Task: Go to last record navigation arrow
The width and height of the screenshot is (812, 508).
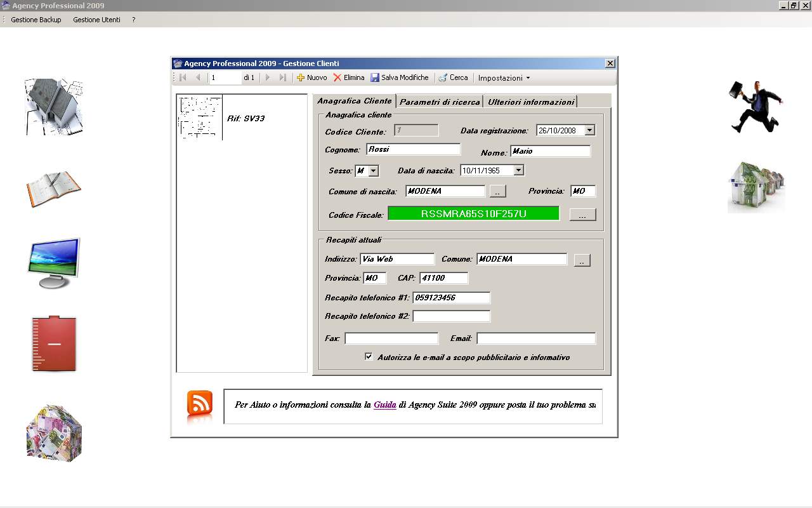Action: click(283, 77)
